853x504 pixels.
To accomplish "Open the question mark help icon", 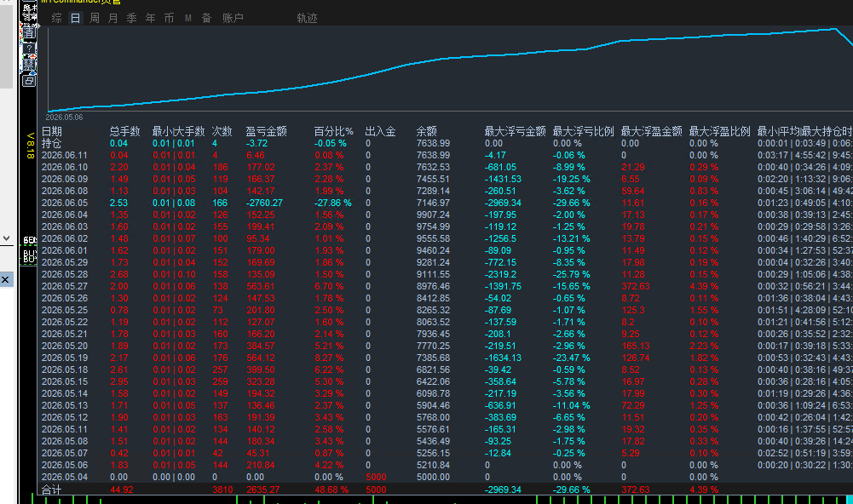I will coord(29,48).
